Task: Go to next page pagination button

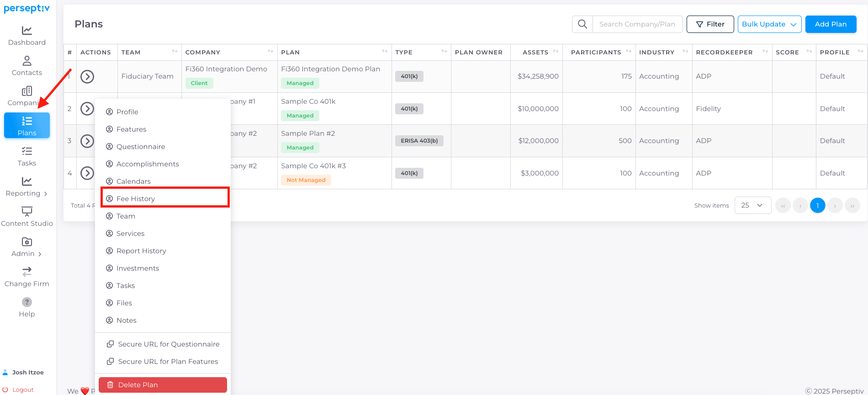Action: coord(835,205)
